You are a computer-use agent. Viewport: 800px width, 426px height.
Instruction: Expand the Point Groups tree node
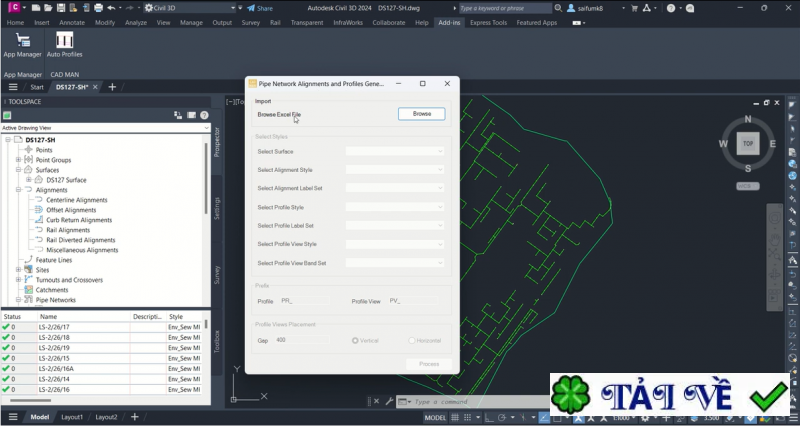18,160
